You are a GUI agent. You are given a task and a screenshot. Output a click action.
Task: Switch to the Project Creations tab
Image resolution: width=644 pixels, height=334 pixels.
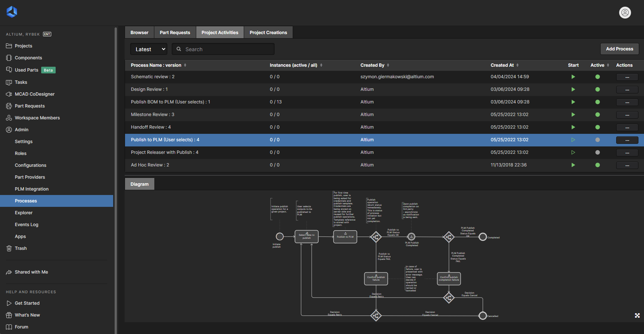pyautogui.click(x=269, y=32)
